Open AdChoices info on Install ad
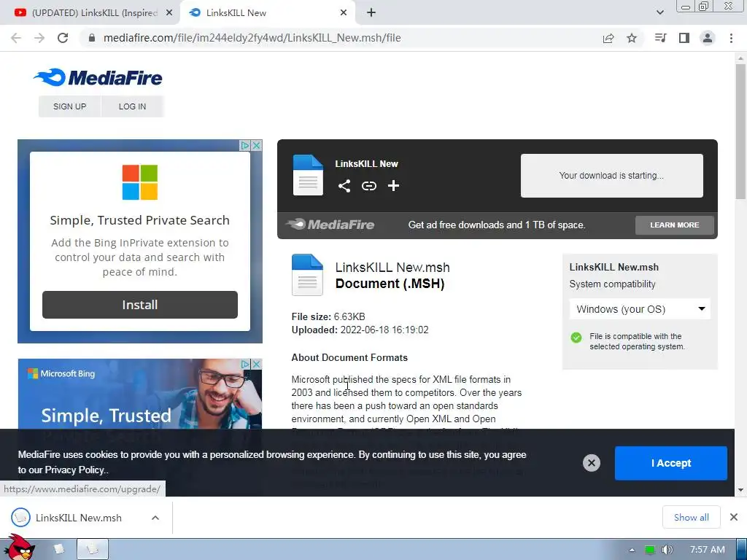The width and height of the screenshot is (747, 560). 245,145
